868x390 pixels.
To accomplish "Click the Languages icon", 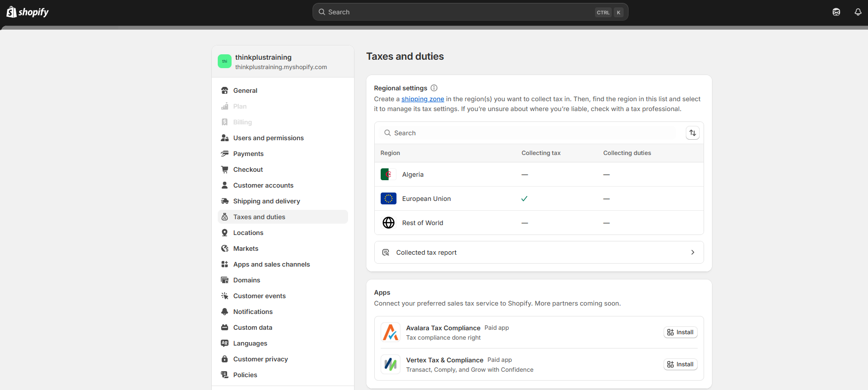I will tap(225, 343).
